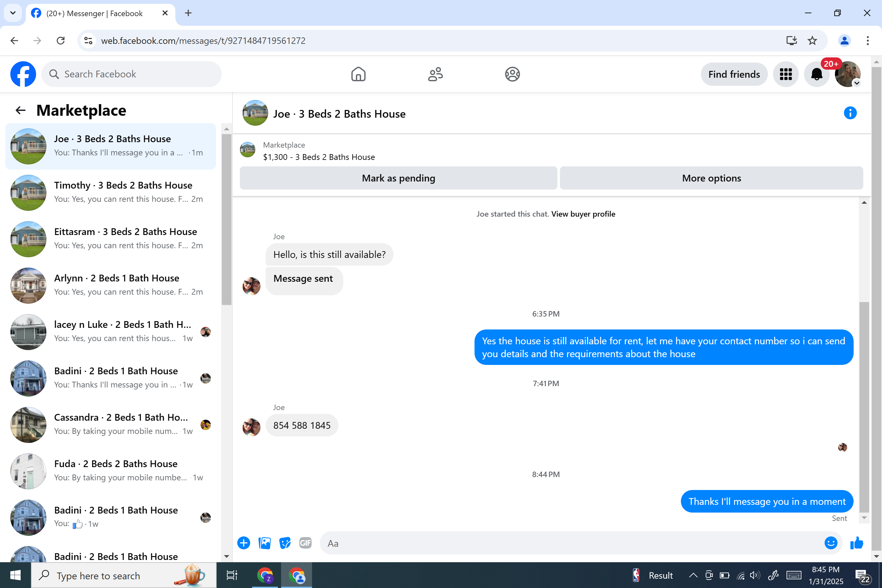Open the Facebook Home icon
Image resolution: width=882 pixels, height=588 pixels.
click(x=358, y=74)
